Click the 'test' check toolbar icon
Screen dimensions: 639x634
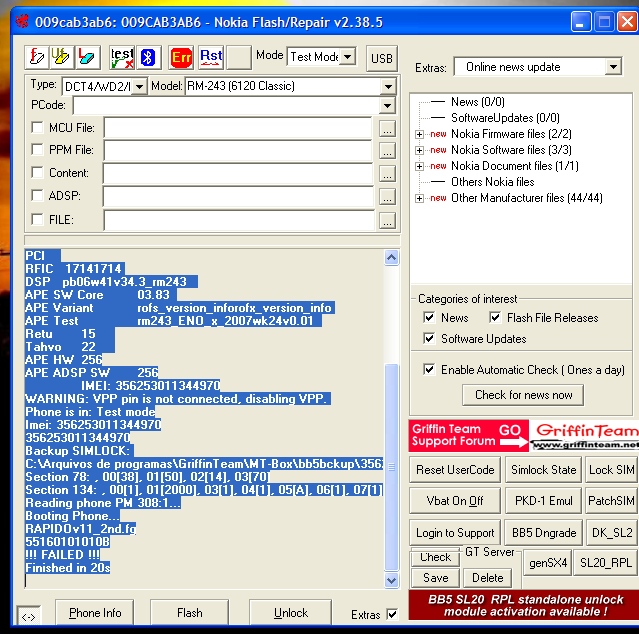[122, 57]
